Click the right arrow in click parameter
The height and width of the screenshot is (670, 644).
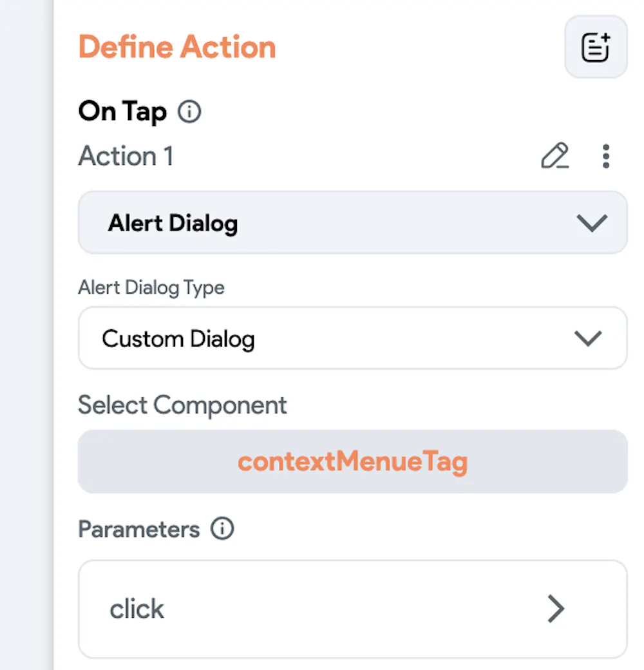[556, 608]
